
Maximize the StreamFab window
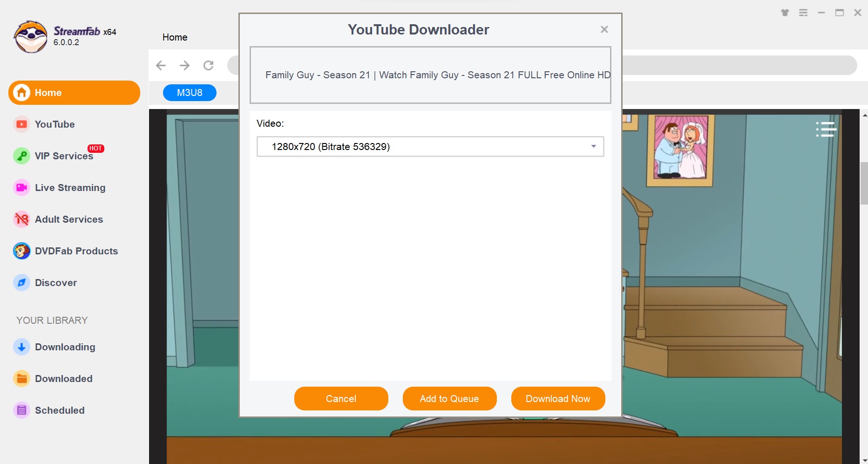point(840,13)
